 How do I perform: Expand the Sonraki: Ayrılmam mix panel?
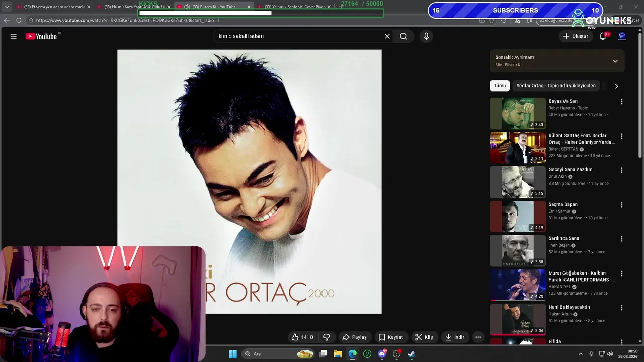[615, 61]
